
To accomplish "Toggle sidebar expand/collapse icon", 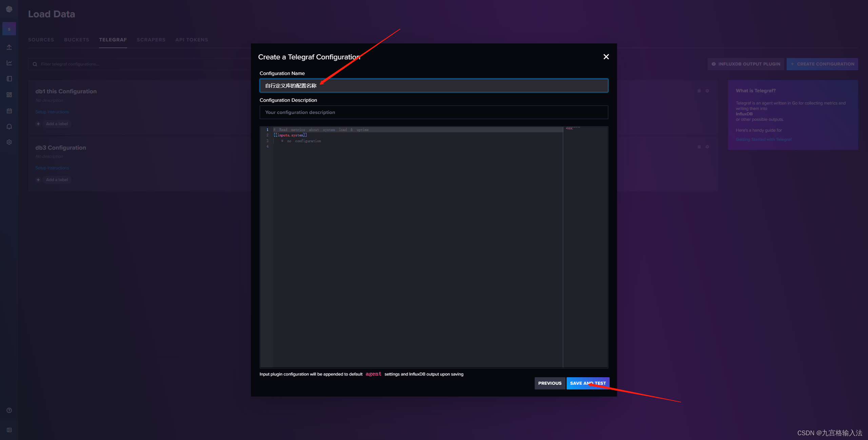I will click(9, 430).
